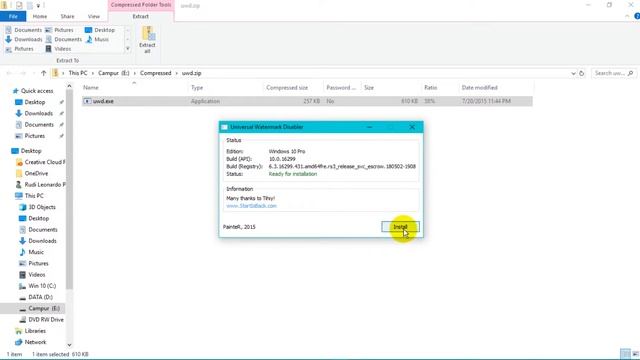
Task: Click the Password column header
Action: 341,88
